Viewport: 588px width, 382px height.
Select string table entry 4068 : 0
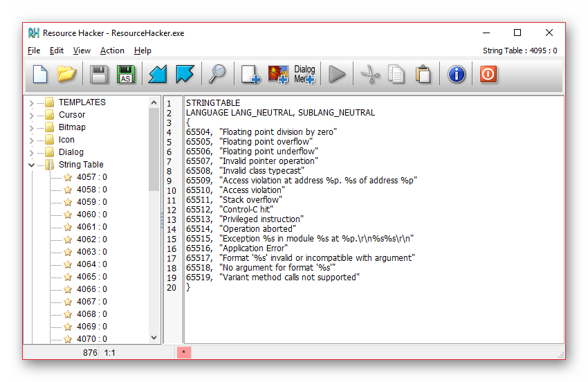point(92,313)
